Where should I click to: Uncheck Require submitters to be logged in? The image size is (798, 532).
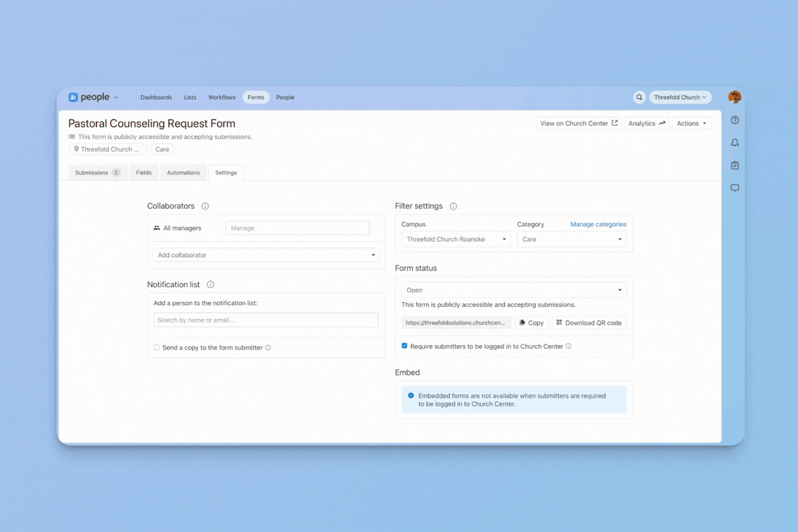point(405,346)
